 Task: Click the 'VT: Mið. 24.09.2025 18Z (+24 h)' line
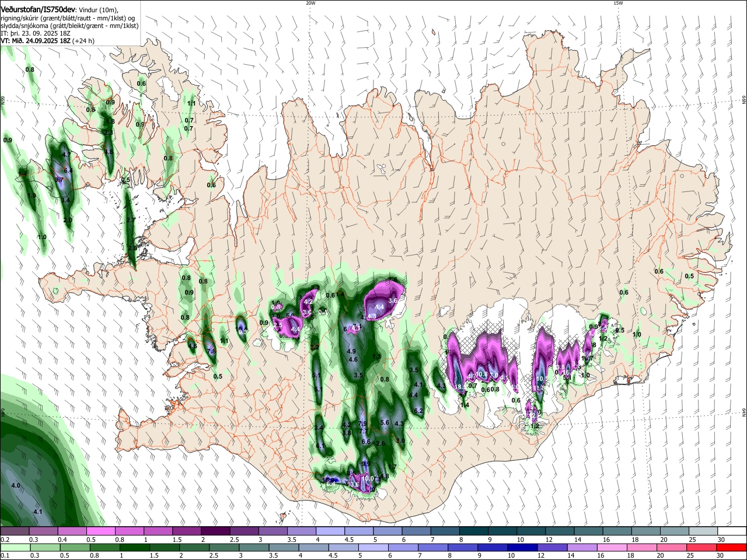coord(47,41)
